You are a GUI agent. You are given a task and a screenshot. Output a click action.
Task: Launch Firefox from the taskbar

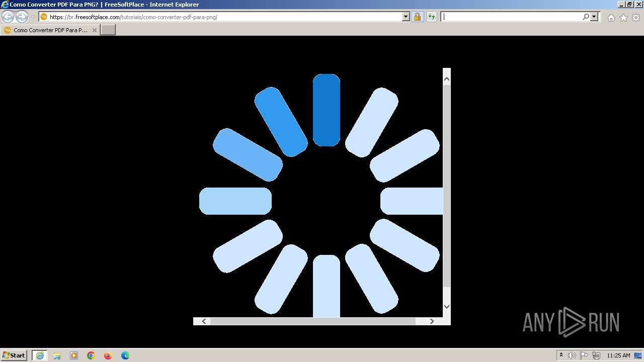(x=108, y=355)
